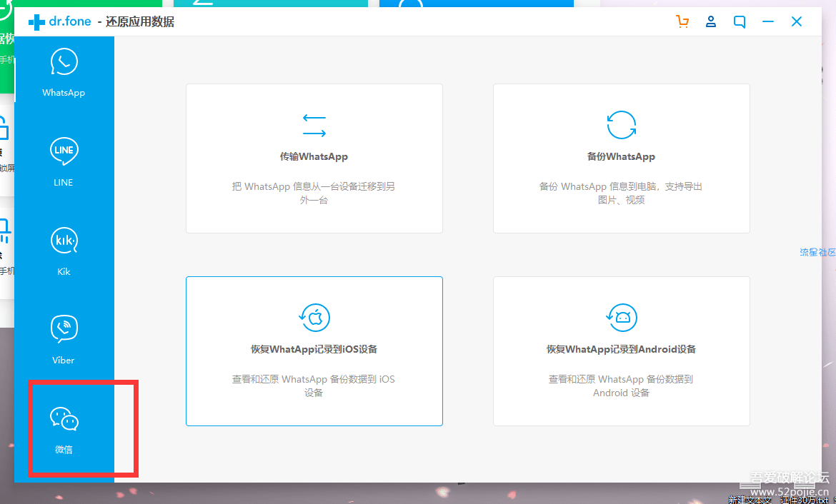The image size is (836, 504).
Task: Click the 流星社区 link on desktop
Action: (818, 252)
